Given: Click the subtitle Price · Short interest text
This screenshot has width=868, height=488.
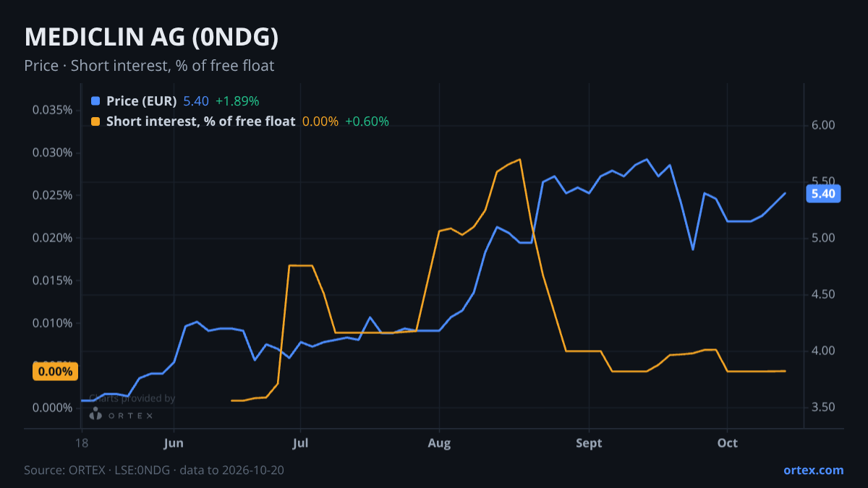Looking at the screenshot, I should 149,66.
